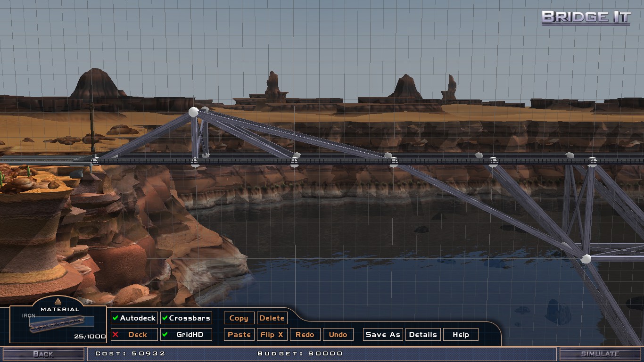
Task: Turn off the GridHD checkbox
Action: pyautogui.click(x=186, y=335)
